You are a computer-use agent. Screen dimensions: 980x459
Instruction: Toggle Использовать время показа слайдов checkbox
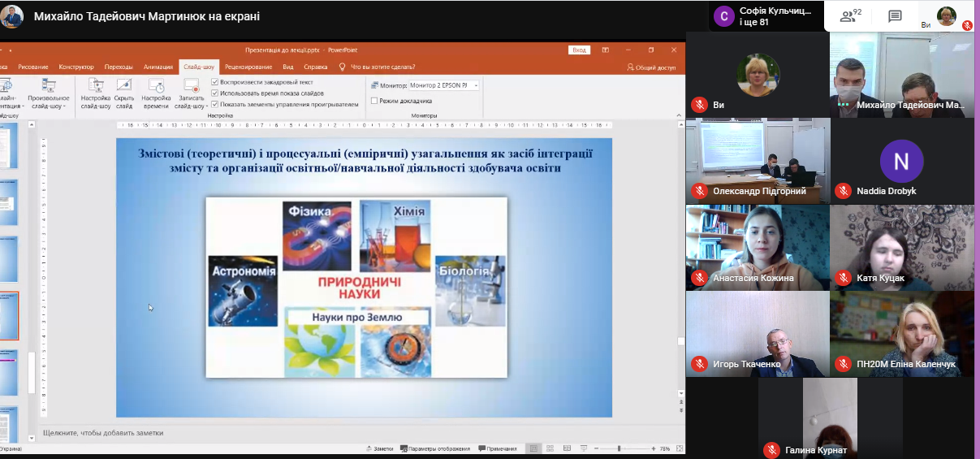pos(214,93)
